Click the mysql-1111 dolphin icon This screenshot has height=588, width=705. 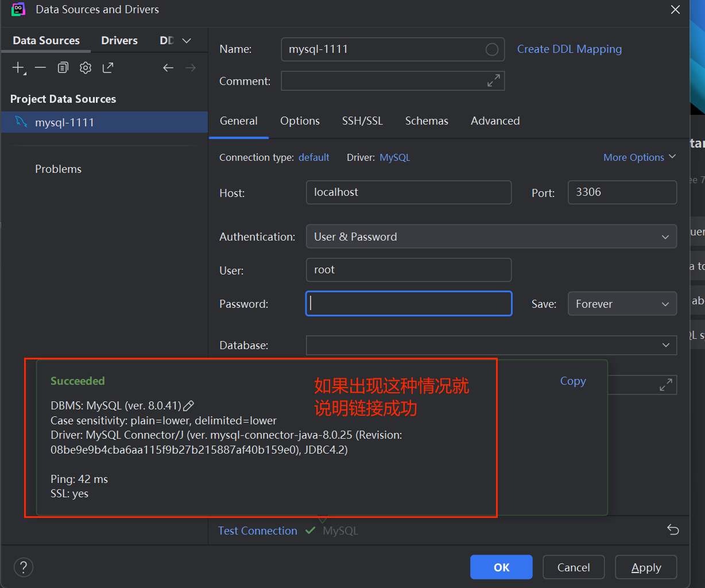21,122
